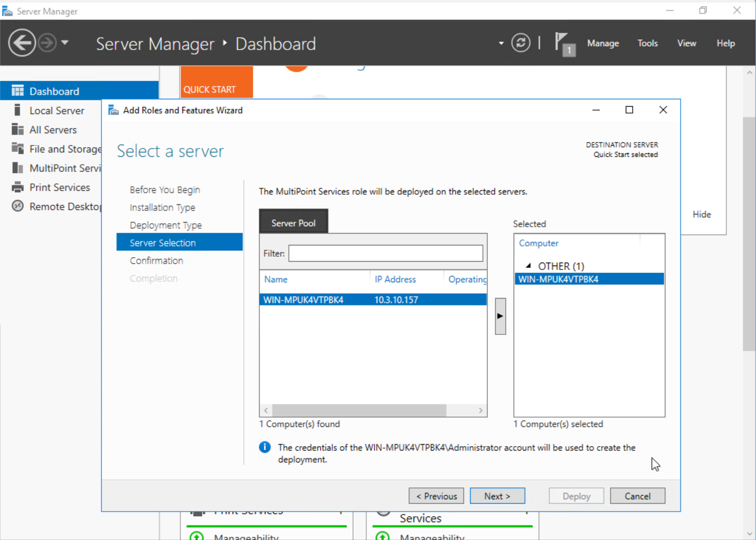Select WIN-MPUK4VTPBK4 in Selected list
The height and width of the screenshot is (540, 756).
(x=589, y=279)
